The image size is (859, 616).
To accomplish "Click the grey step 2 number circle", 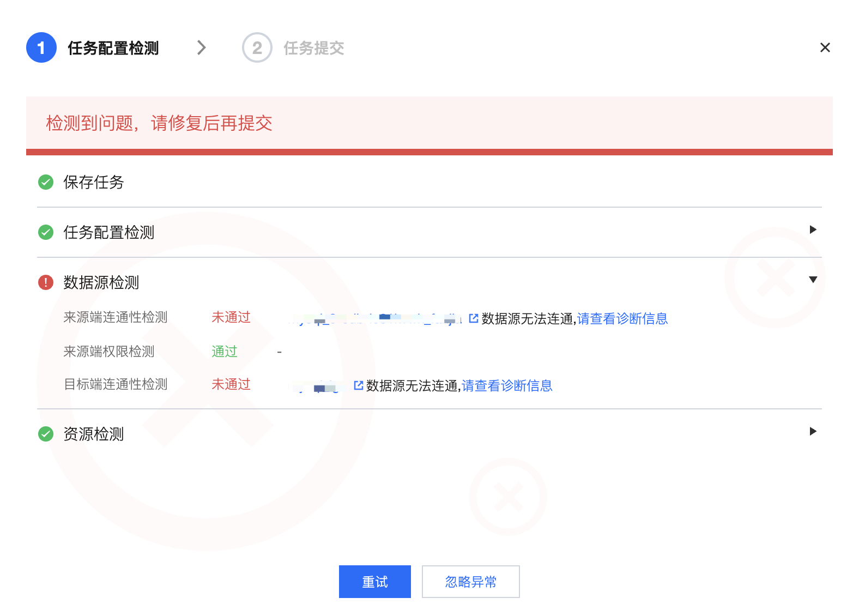I will click(257, 48).
